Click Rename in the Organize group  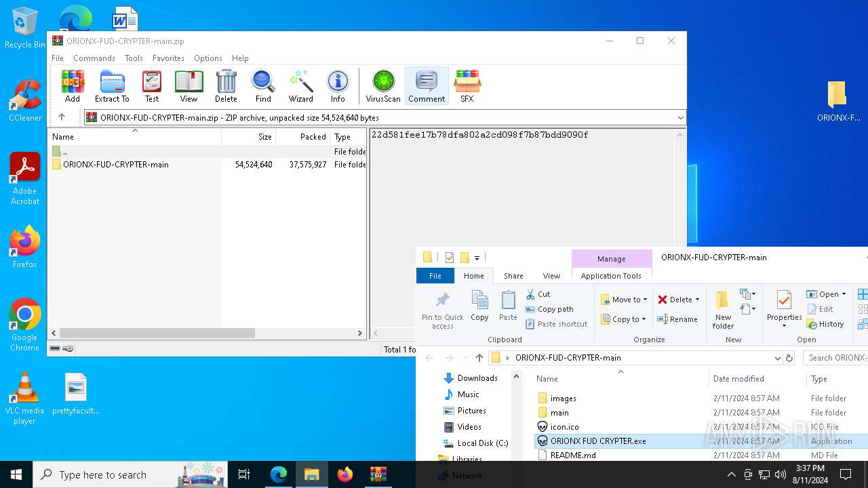pyautogui.click(x=677, y=319)
